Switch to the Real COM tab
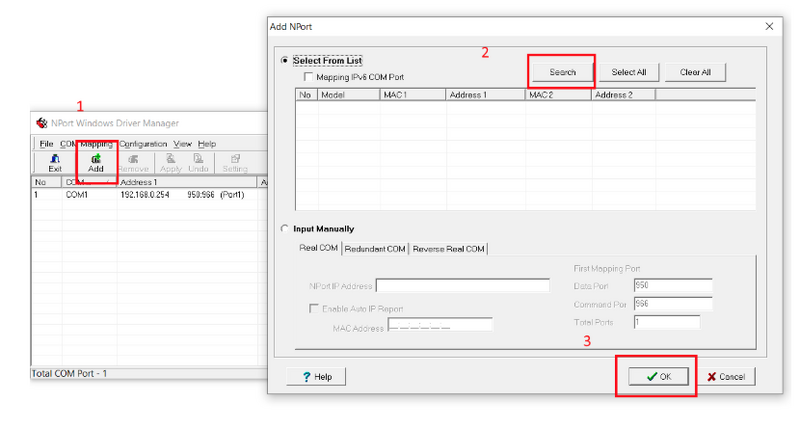The width and height of the screenshot is (800, 429). point(318,248)
